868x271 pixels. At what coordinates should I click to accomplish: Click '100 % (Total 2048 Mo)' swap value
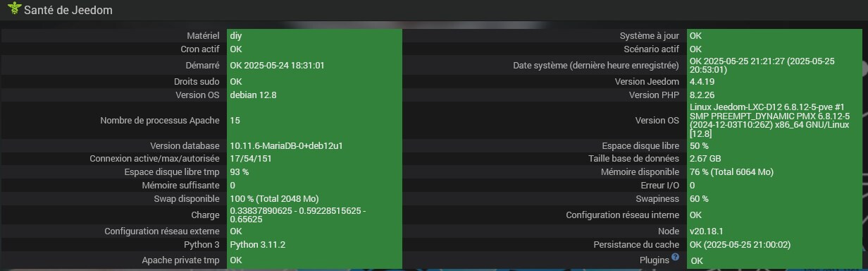tap(274, 199)
